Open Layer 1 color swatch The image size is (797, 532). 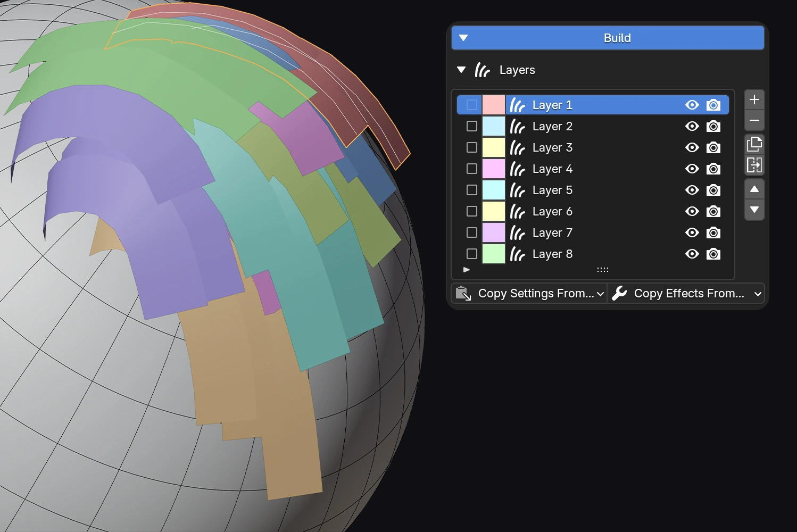(494, 105)
